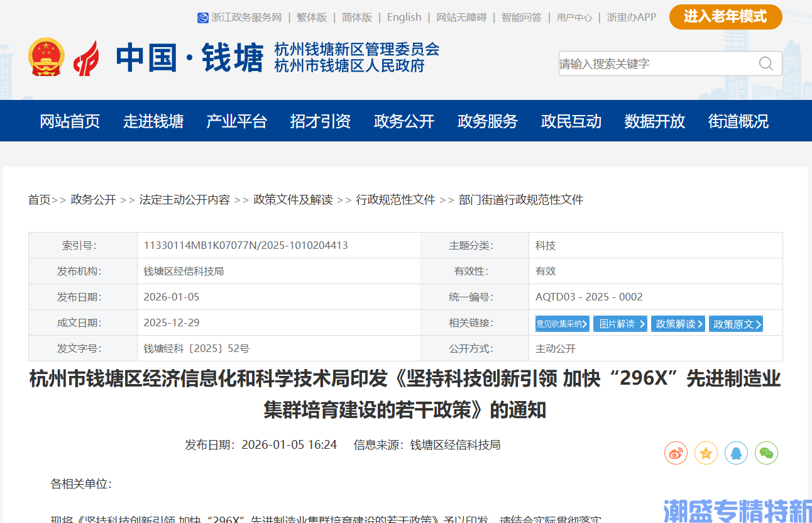Screen dimensions: 812x523
Task: Click the national emblem logo
Action: 47,57
